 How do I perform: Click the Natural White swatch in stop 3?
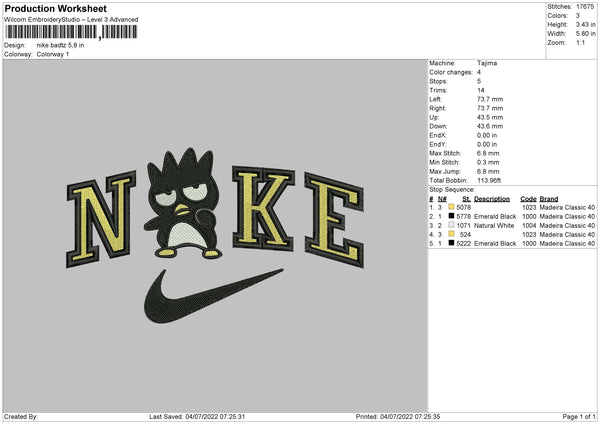pos(452,225)
